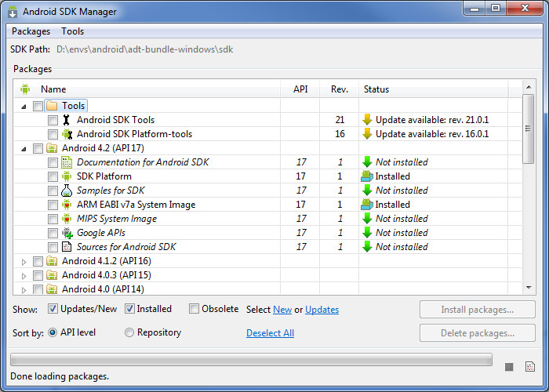This screenshot has width=549, height=392.
Task: Click the package list scrollbar thumb
Action: 529,129
